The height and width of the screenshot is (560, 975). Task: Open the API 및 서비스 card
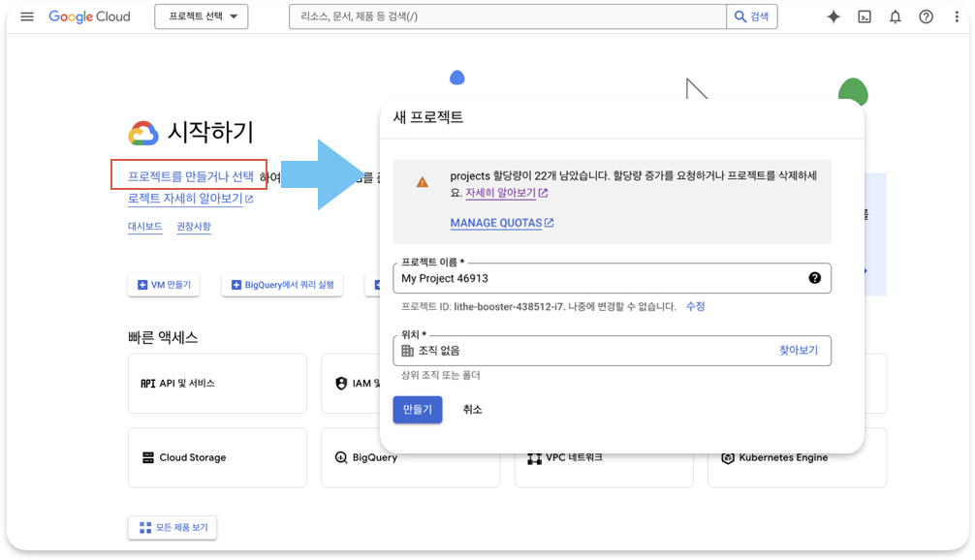pos(218,384)
